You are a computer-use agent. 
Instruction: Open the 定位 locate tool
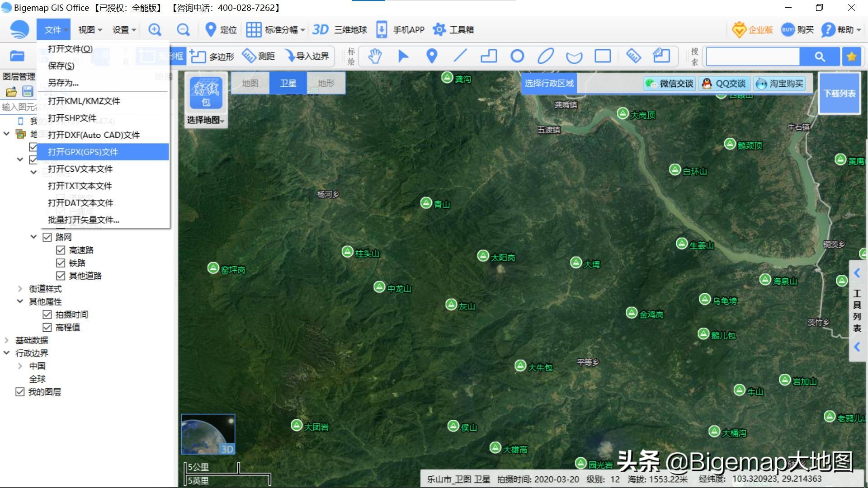221,30
